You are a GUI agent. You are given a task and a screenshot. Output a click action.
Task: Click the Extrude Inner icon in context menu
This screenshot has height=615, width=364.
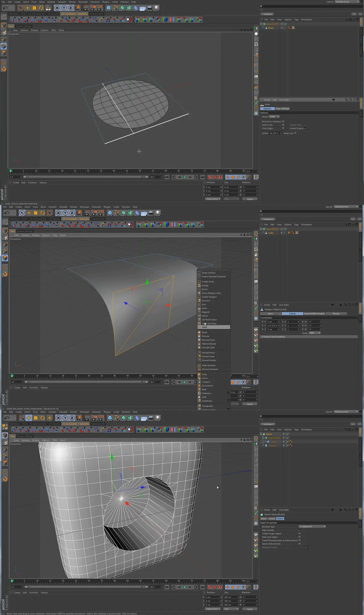coord(199,340)
